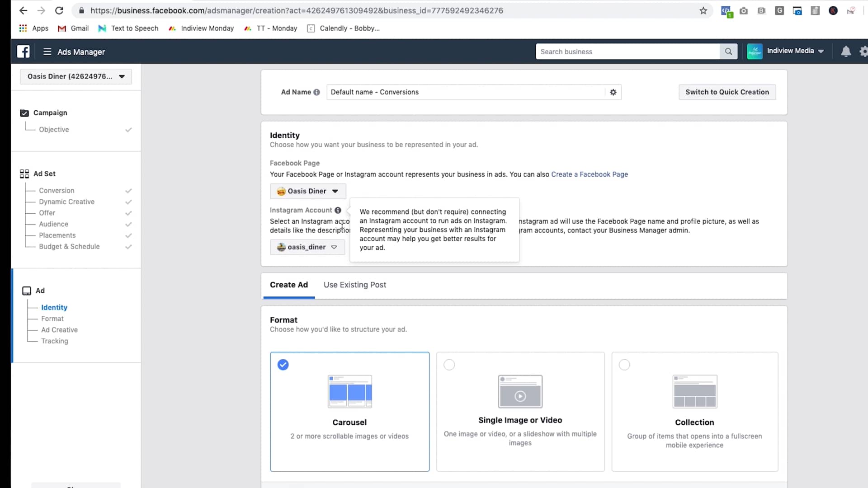Click the search magnifier in Search business
The image size is (868, 488).
728,52
